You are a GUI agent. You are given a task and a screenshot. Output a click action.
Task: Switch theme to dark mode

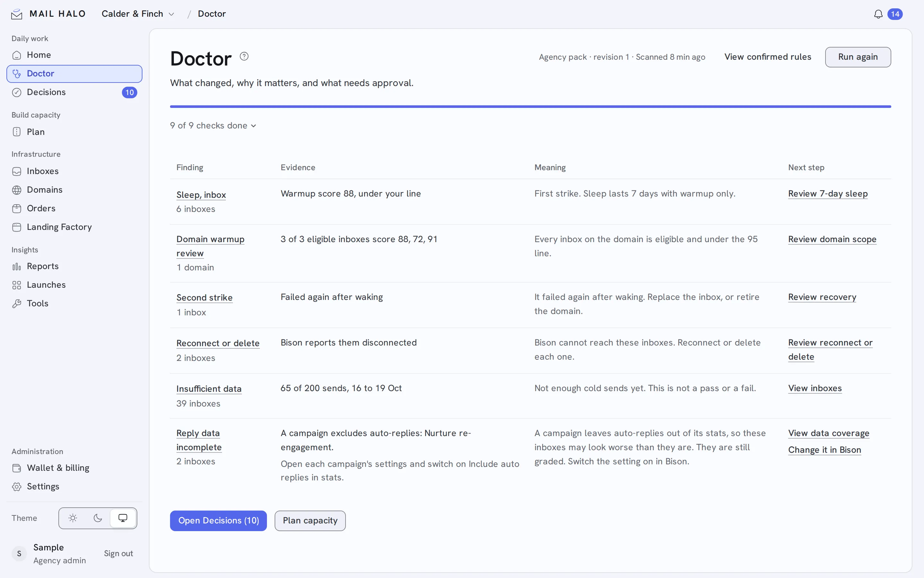pos(98,518)
